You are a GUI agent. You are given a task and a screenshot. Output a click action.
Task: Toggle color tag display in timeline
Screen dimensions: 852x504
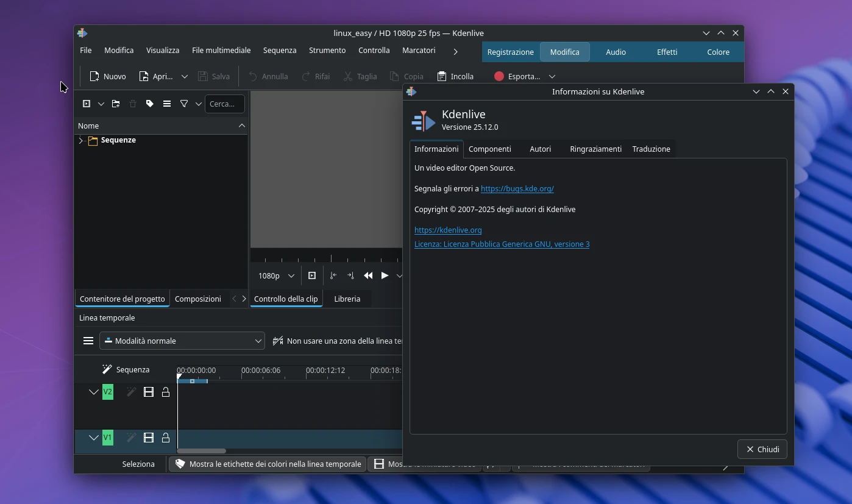[268, 464]
